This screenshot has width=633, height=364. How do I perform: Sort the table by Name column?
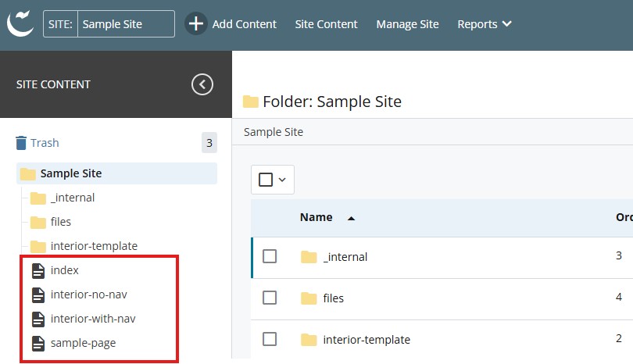pyautogui.click(x=316, y=217)
